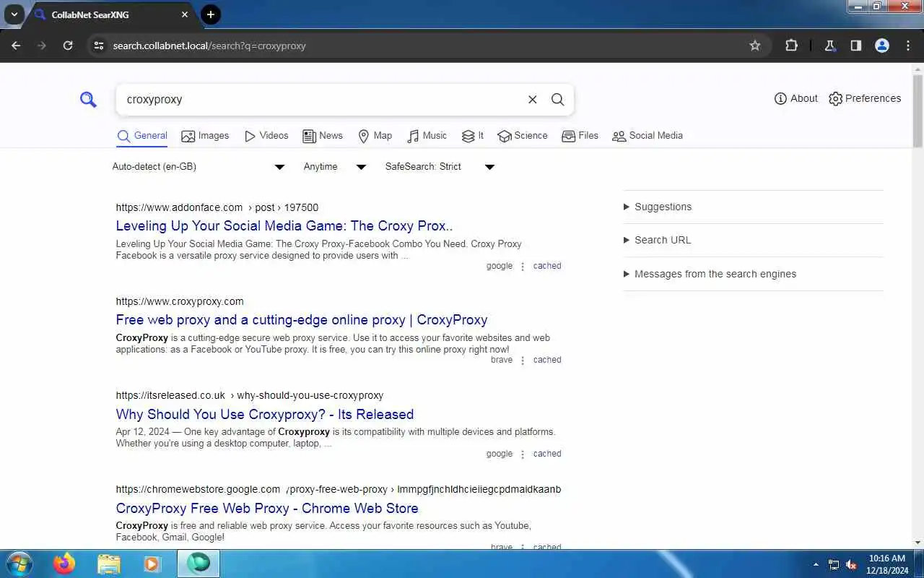Open the Chrome Labs flask icon
The height and width of the screenshot is (578, 924).
pyautogui.click(x=830, y=46)
